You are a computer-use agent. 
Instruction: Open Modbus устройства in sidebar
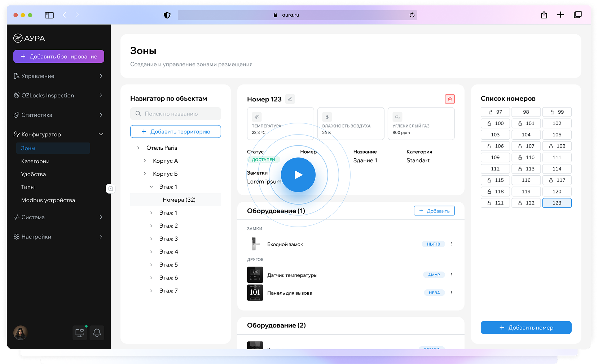coord(48,200)
